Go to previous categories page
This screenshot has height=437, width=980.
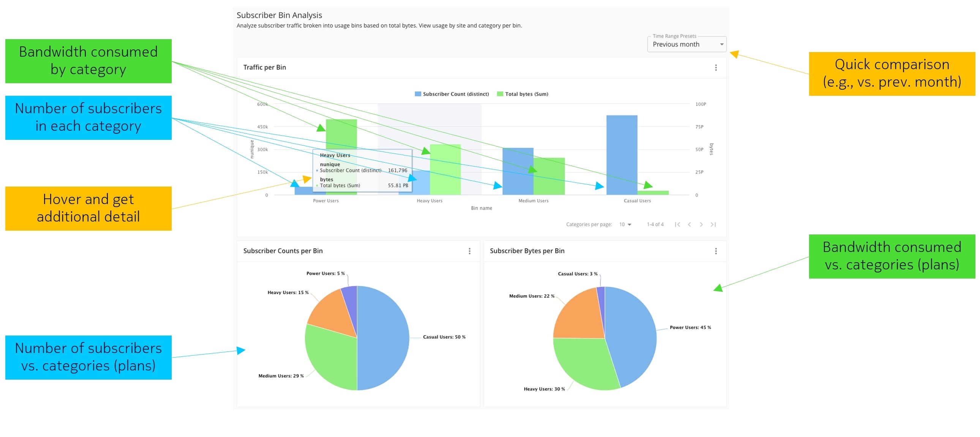[x=689, y=225]
